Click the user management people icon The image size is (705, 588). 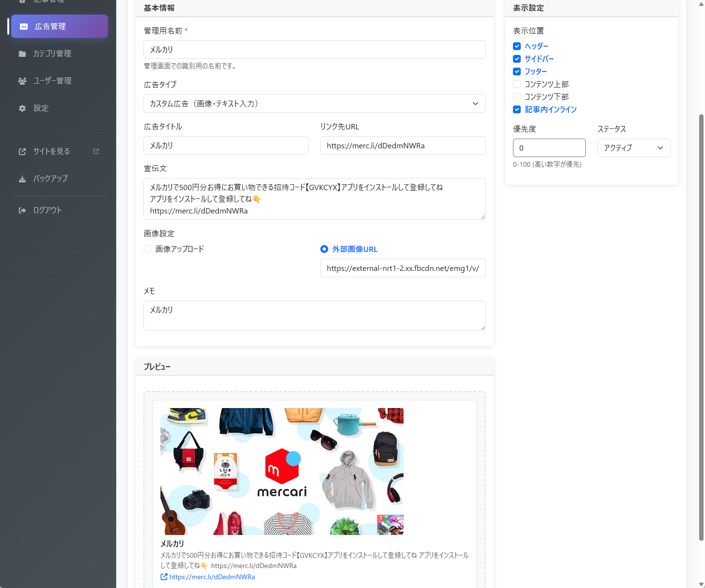[x=22, y=81]
